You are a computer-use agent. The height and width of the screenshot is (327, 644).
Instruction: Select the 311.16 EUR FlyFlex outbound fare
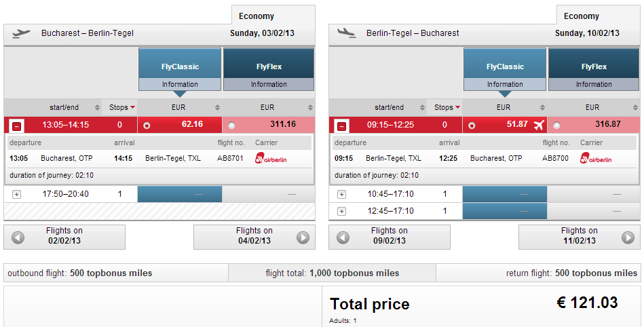pos(232,126)
